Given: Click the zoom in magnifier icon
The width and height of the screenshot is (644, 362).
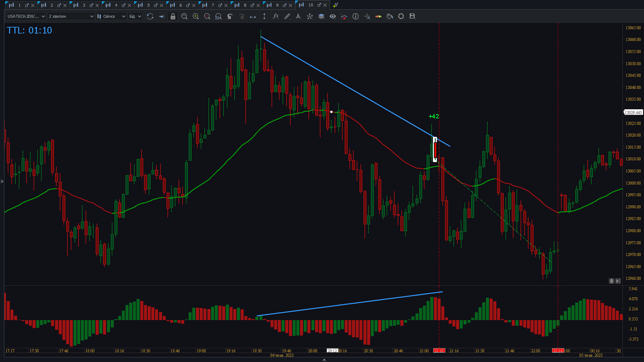Looking at the screenshot, I should pyautogui.click(x=196, y=16).
